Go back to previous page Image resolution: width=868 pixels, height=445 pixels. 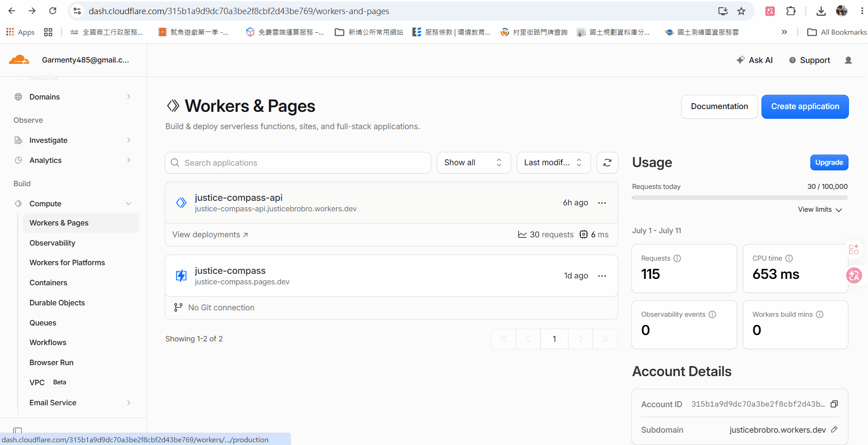pyautogui.click(x=12, y=11)
